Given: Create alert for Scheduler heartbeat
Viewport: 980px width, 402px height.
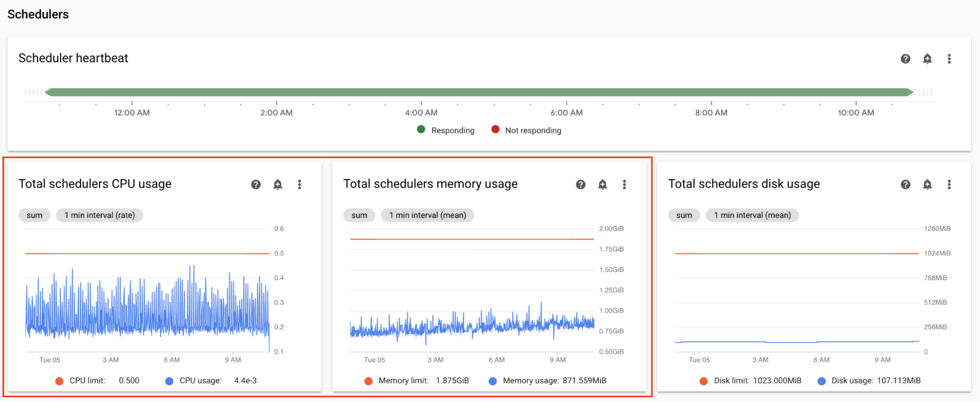Looking at the screenshot, I should tap(927, 59).
